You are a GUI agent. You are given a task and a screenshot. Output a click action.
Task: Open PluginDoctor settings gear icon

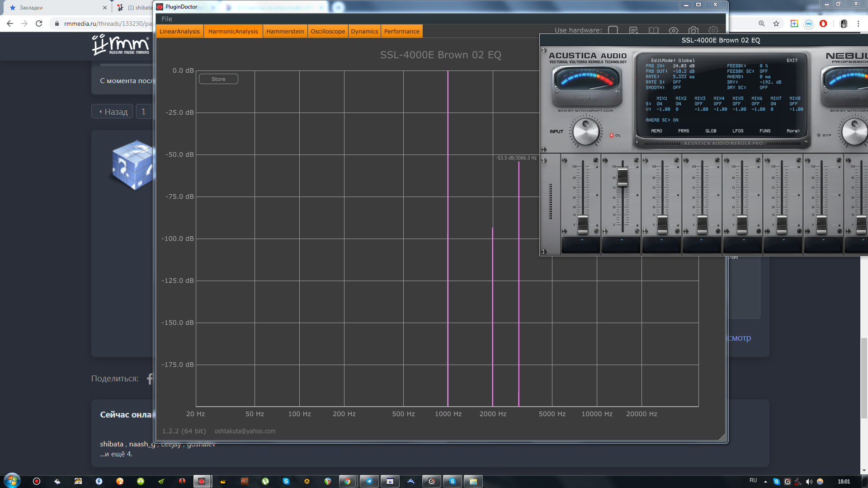tap(713, 30)
